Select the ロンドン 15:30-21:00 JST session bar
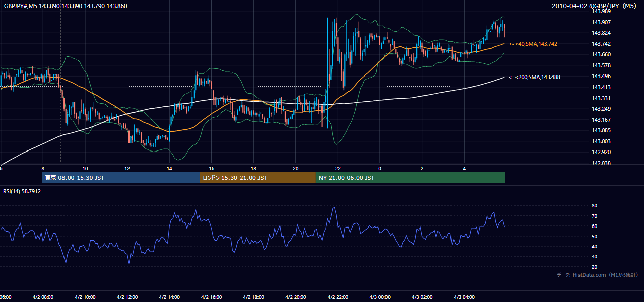The height and width of the screenshot is (302, 644). [258, 178]
